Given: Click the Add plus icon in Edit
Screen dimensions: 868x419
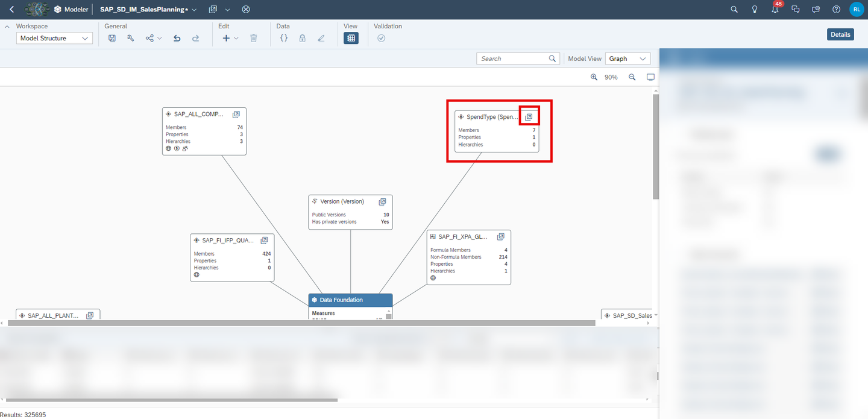Looking at the screenshot, I should tap(226, 38).
